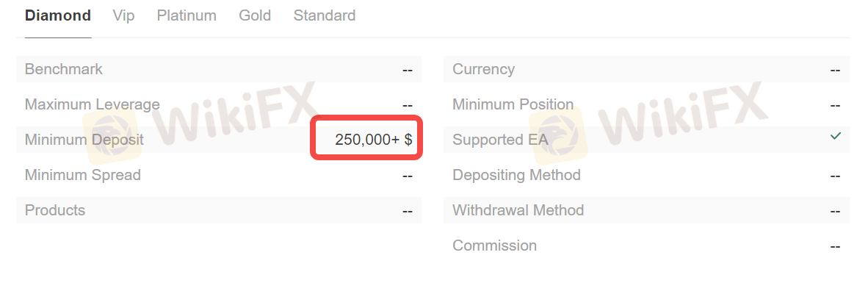Select the Products row label
The height and width of the screenshot is (294, 868).
[x=55, y=210]
